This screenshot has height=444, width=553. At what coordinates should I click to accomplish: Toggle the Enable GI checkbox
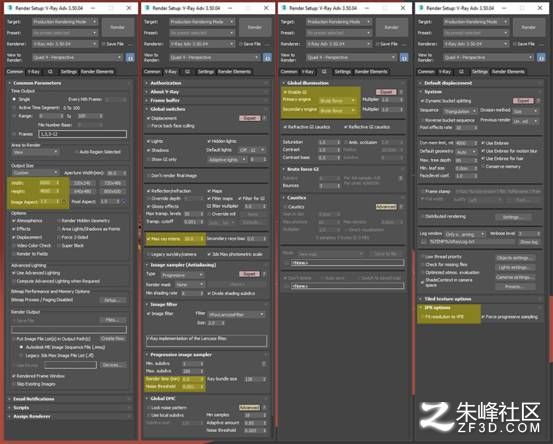coord(285,92)
